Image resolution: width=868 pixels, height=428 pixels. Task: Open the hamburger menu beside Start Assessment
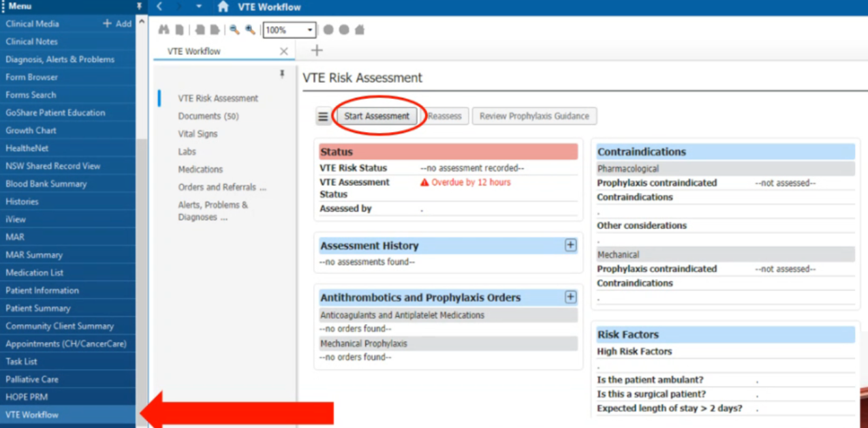(323, 117)
